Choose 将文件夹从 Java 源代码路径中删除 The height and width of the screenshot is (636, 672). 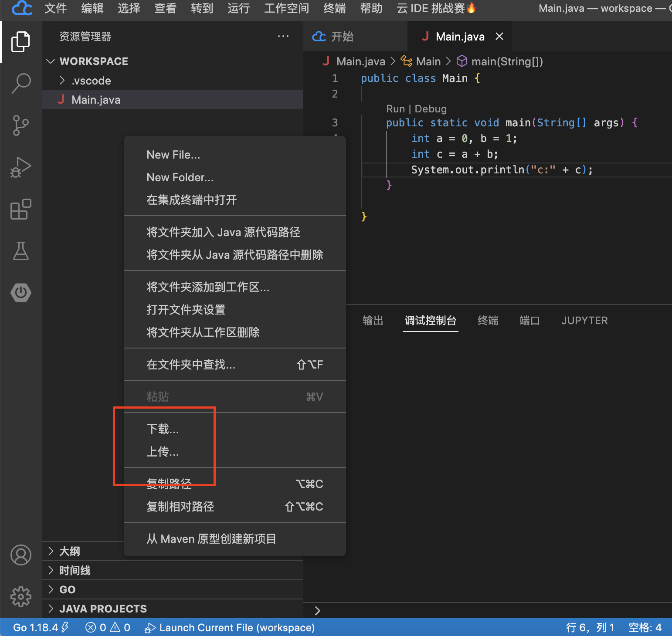pyautogui.click(x=235, y=255)
